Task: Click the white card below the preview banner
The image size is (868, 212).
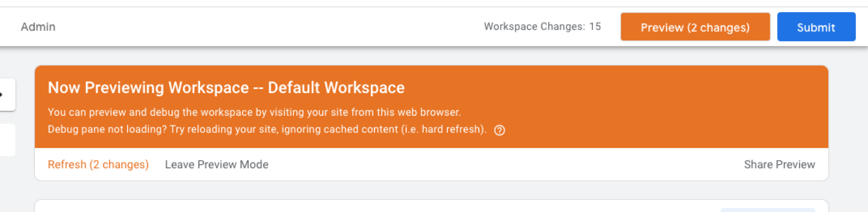Action: (431, 207)
